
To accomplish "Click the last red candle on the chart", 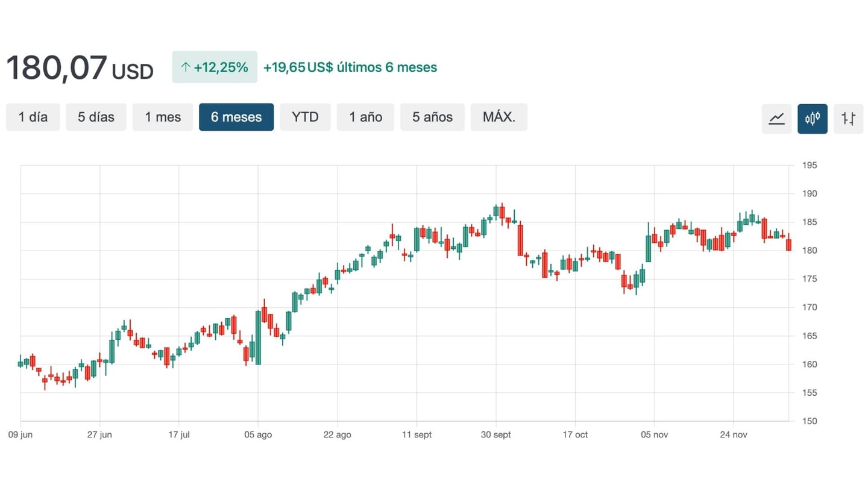I will pos(788,245).
